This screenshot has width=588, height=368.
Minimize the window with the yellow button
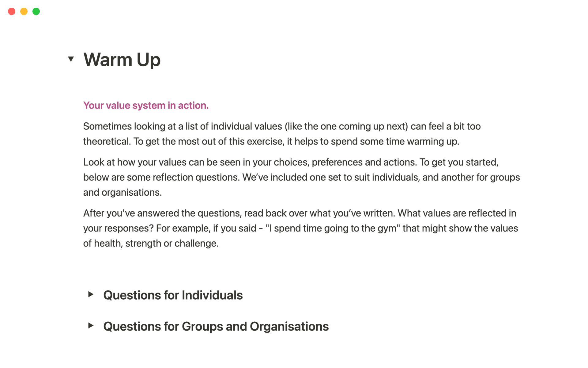(24, 11)
